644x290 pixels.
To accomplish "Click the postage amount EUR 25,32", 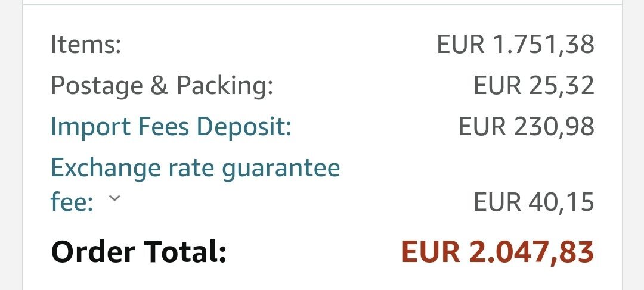I will pyautogui.click(x=534, y=86).
